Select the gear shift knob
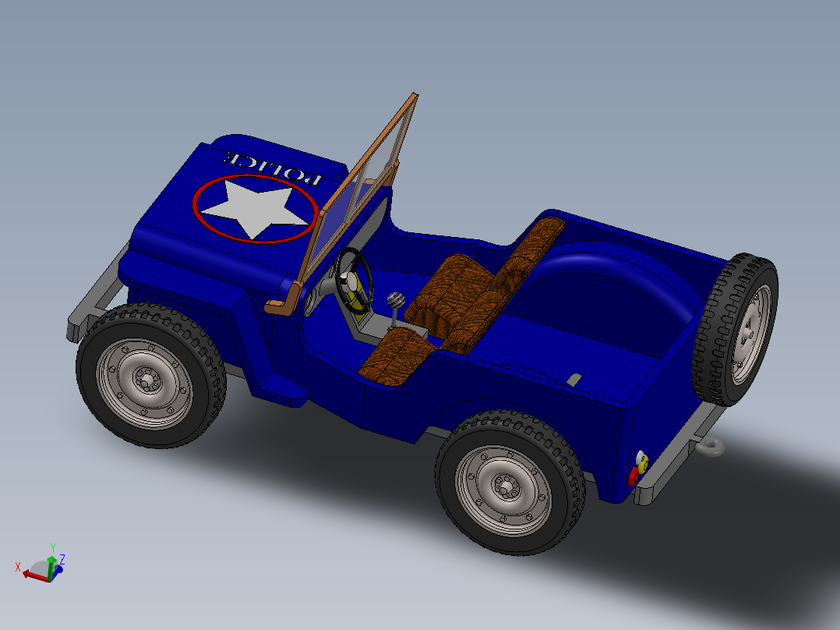The image size is (840, 630). 395,299
